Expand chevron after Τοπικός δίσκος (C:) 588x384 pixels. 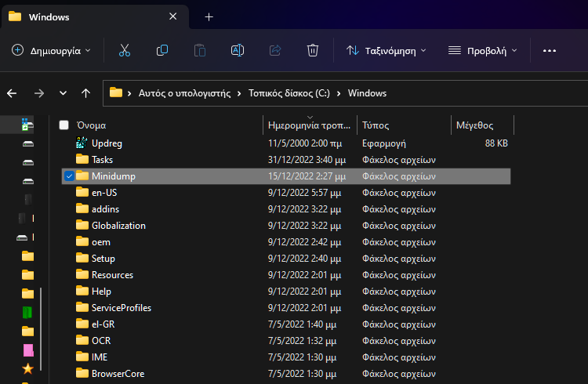click(x=339, y=93)
